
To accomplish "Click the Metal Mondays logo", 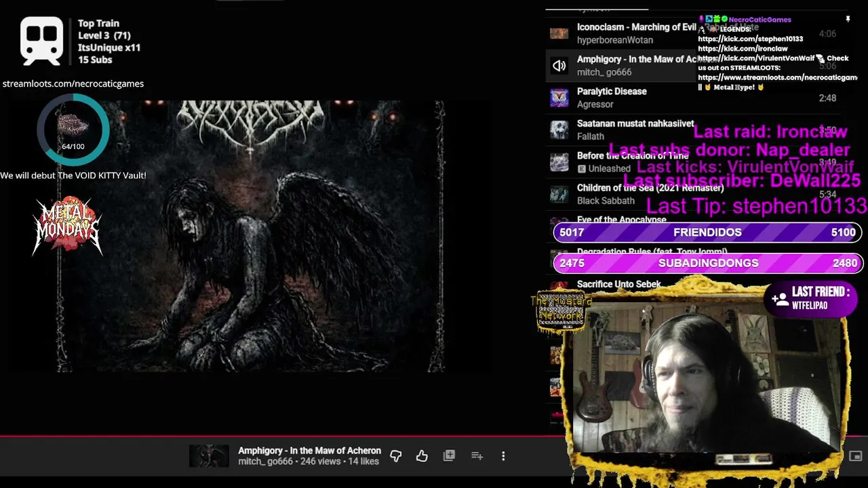I will click(x=67, y=226).
